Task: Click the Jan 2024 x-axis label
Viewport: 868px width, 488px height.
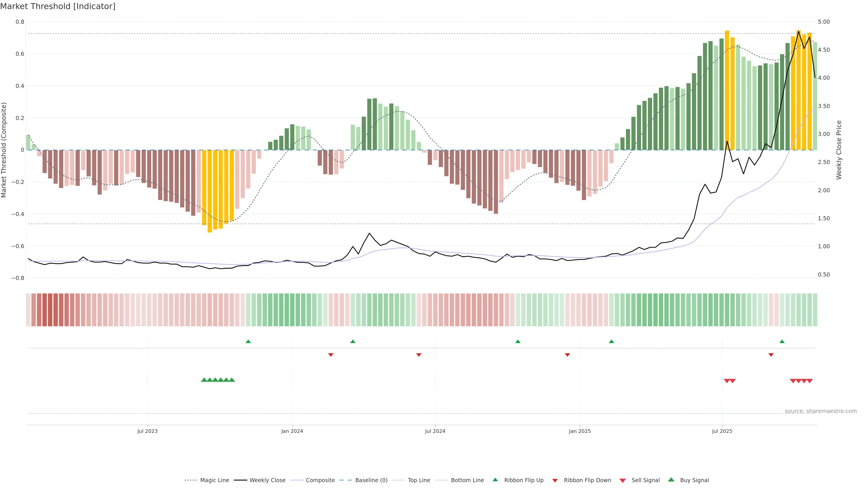Action: point(292,431)
